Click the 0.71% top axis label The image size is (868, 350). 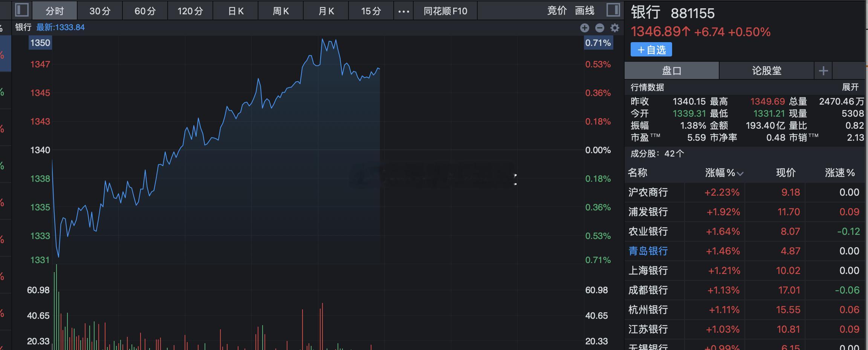(598, 43)
